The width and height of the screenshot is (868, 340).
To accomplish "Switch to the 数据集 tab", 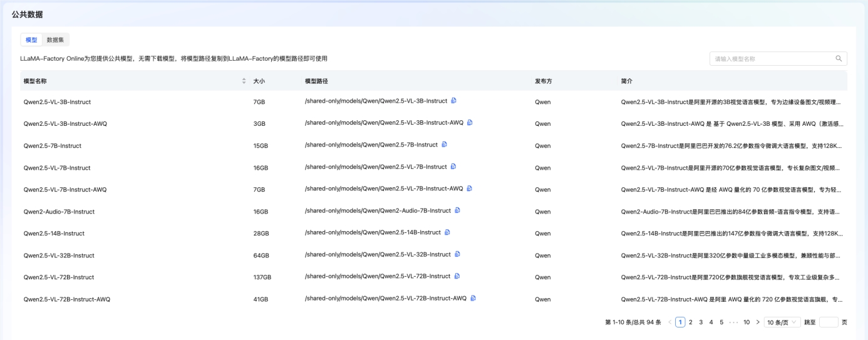I will coord(55,40).
